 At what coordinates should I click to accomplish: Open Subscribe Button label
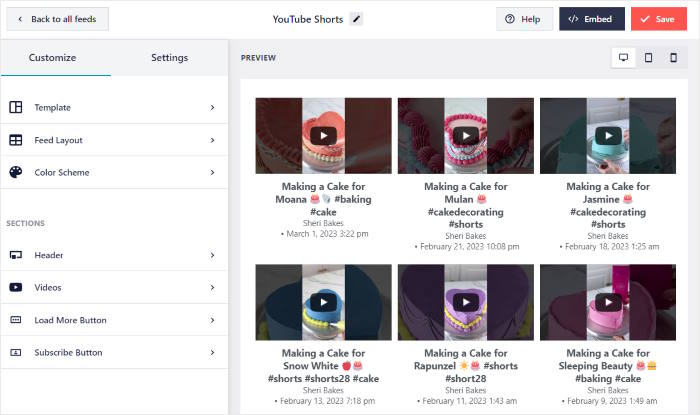(68, 353)
